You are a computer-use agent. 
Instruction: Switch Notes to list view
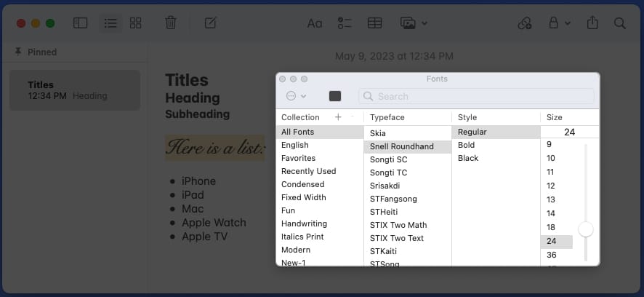(110, 23)
